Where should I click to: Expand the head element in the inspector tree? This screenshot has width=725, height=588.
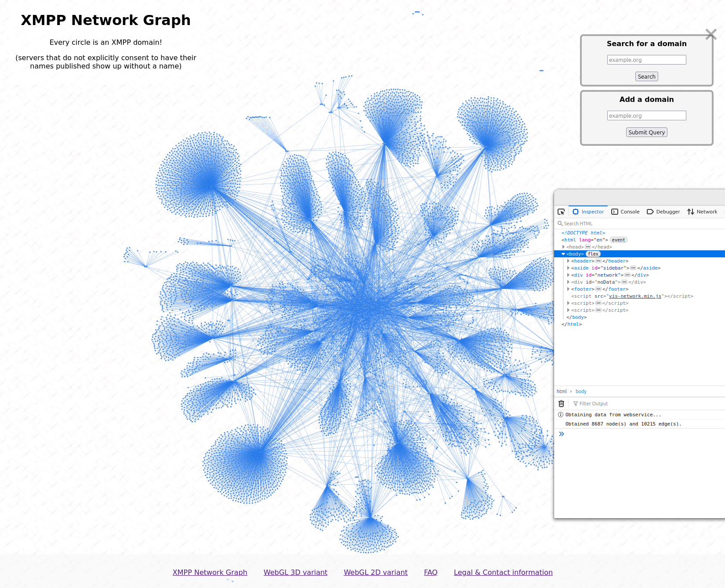click(x=564, y=247)
